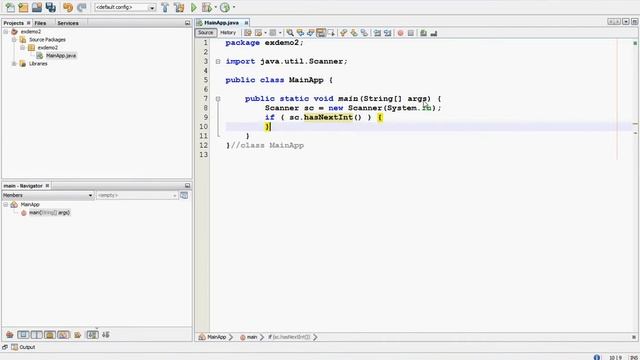Click the Next Bookmark icon
This screenshot has height=360, width=640.
click(354, 33)
